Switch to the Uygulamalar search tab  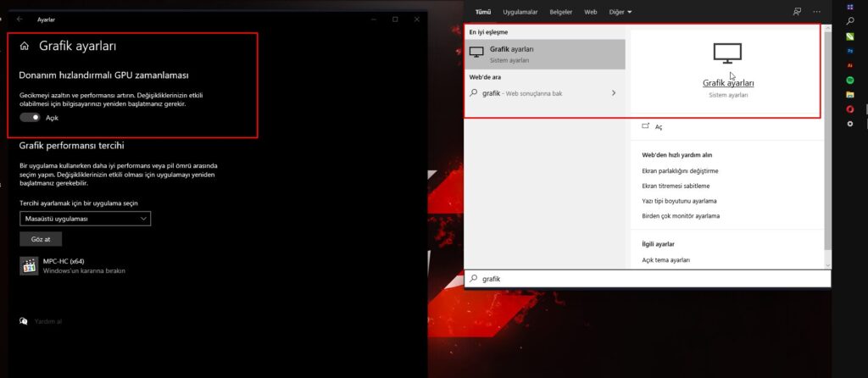point(520,12)
